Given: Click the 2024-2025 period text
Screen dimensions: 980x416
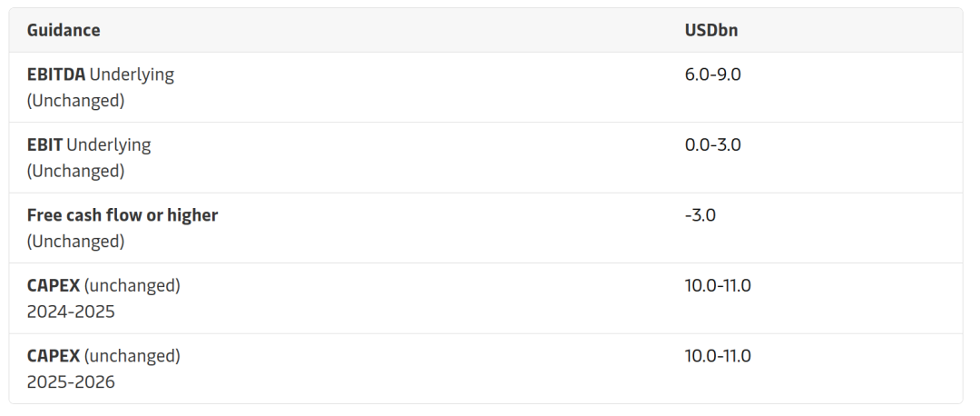Looking at the screenshot, I should [71, 312].
